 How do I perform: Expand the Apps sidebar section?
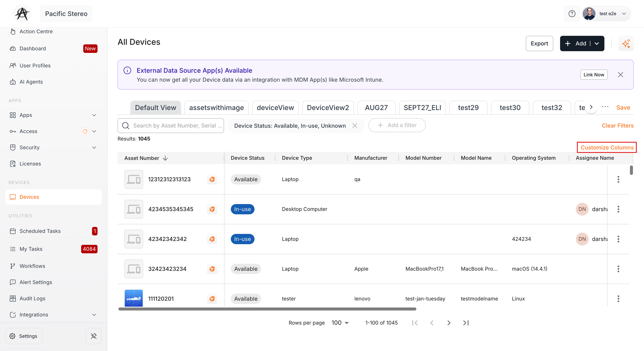click(x=94, y=115)
